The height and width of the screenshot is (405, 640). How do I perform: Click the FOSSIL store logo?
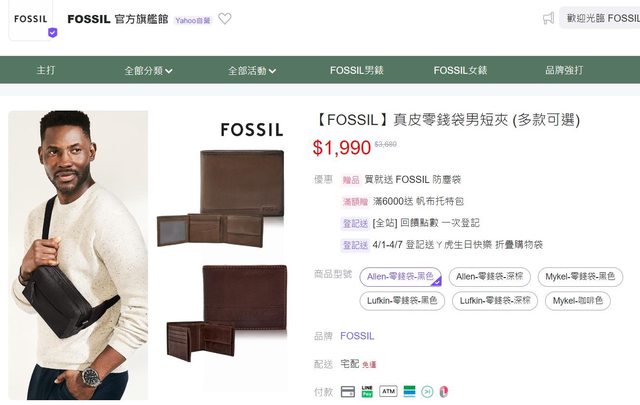(32, 19)
